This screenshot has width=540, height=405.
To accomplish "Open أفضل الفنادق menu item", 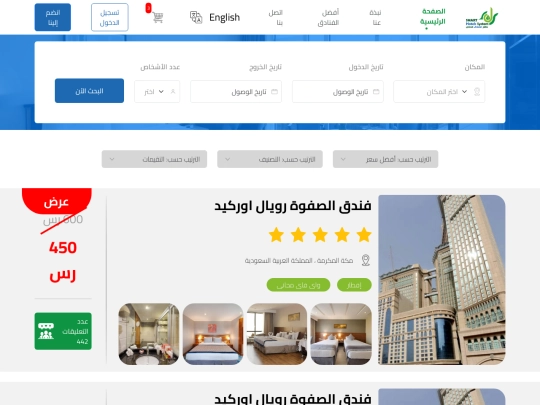I will click(328, 18).
